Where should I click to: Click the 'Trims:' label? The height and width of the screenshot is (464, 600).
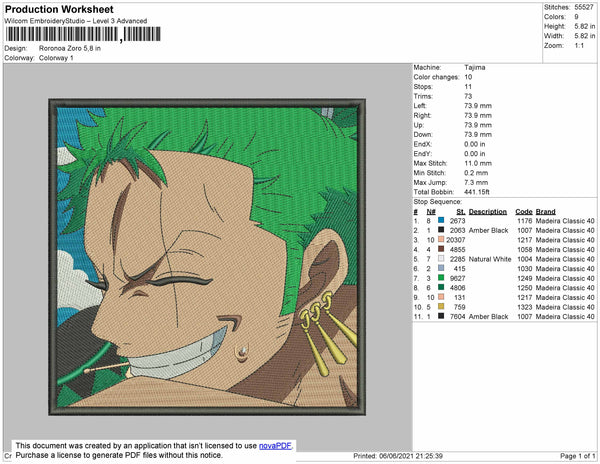coord(423,96)
